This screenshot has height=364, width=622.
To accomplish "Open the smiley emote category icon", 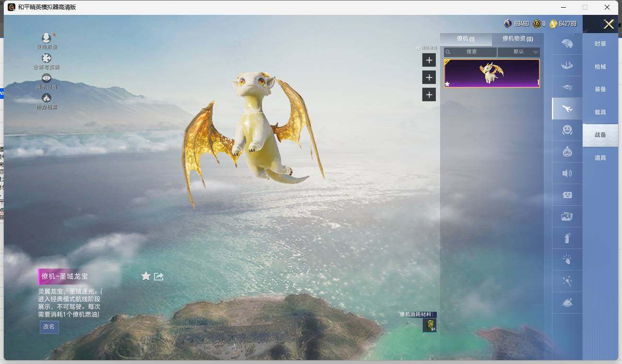I will tap(567, 130).
